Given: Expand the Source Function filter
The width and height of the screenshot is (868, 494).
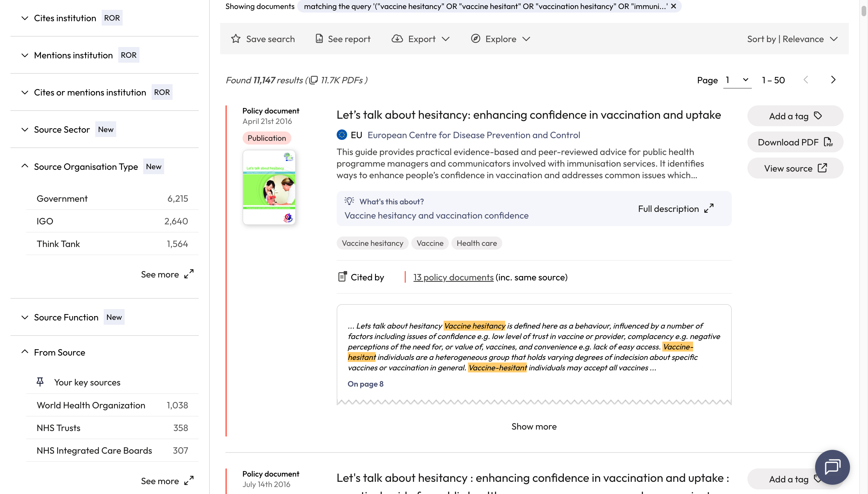Looking at the screenshot, I should coord(25,317).
